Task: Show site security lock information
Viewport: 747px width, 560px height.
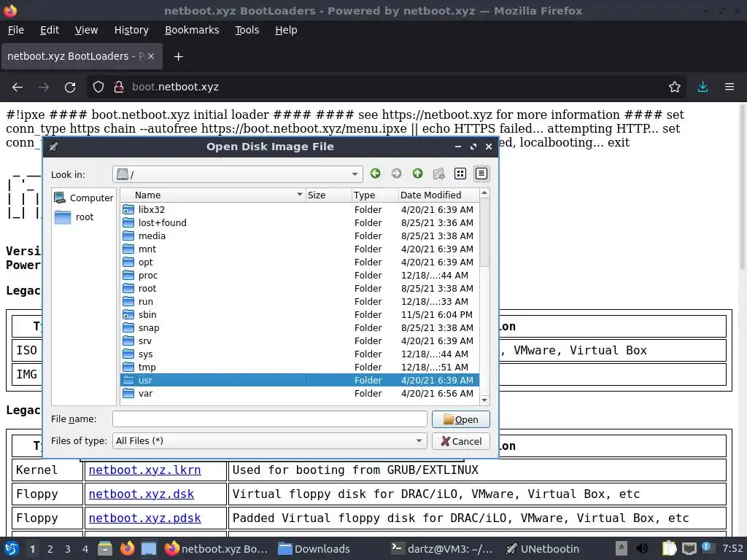Action: pos(119,87)
